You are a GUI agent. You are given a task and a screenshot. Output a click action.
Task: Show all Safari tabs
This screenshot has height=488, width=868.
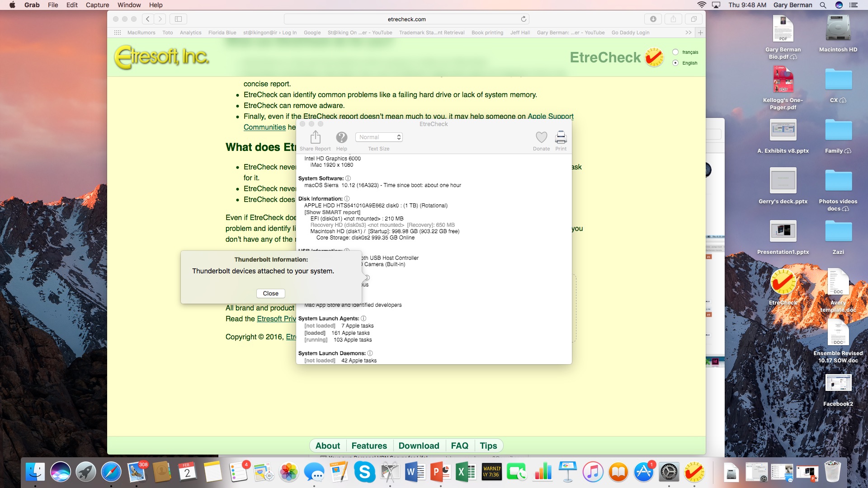click(693, 19)
